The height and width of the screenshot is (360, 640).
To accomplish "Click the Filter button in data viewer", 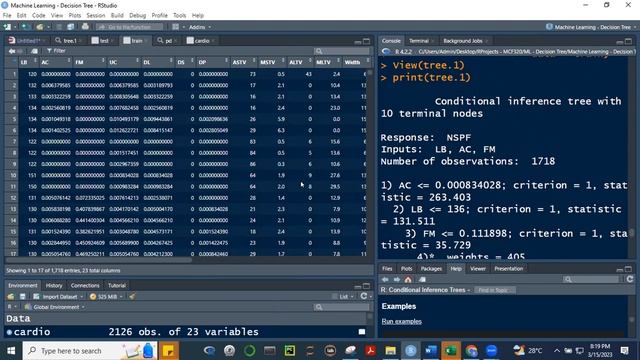I will point(56,51).
